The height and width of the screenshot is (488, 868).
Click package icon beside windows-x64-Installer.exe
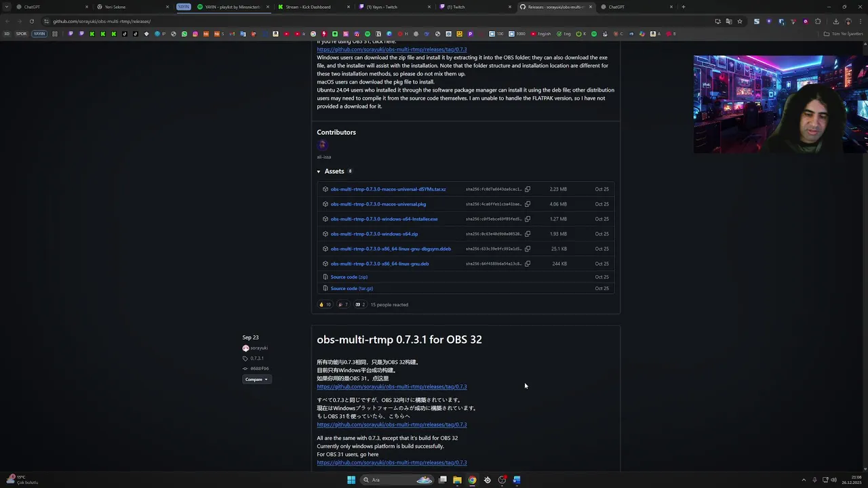325,219
